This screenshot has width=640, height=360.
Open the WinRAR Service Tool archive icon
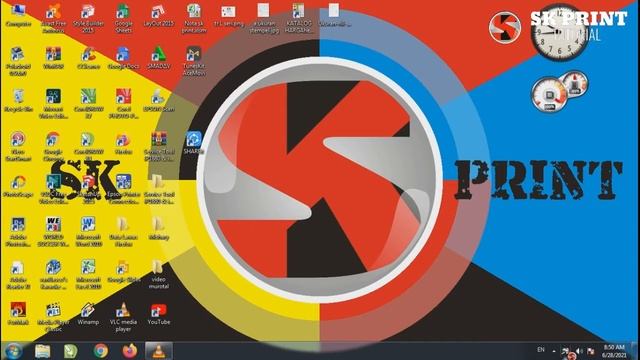point(158,147)
